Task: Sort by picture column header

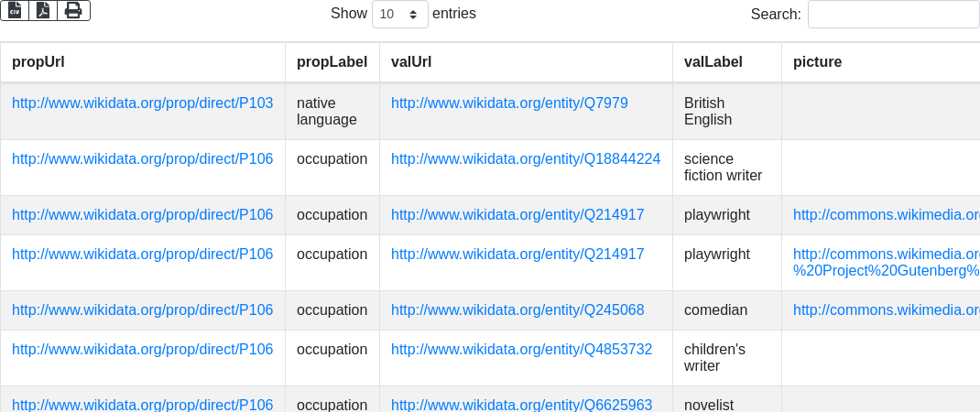Action: [x=817, y=62]
